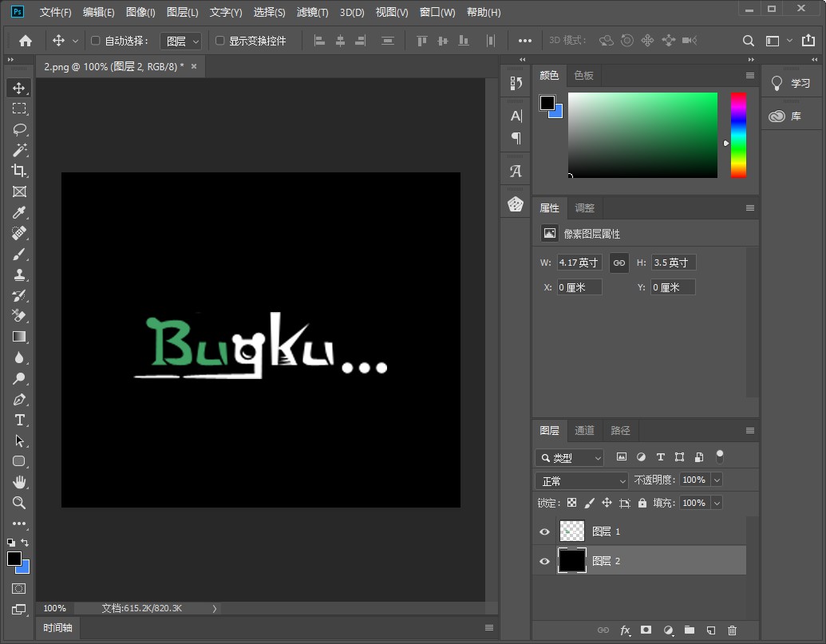The image size is (826, 644).
Task: Open the 类型 layer filter dropdown
Action: (570, 457)
